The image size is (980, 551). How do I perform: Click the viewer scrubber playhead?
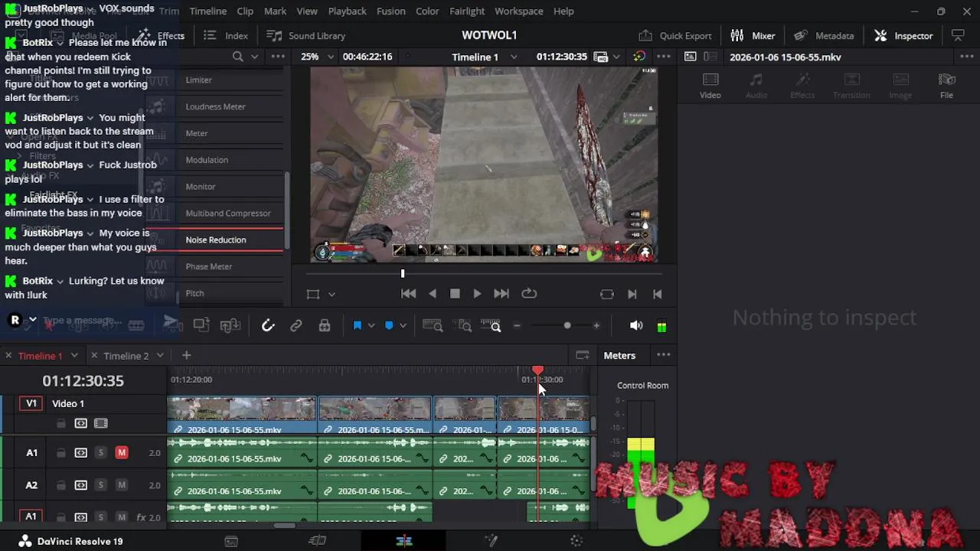coord(402,273)
